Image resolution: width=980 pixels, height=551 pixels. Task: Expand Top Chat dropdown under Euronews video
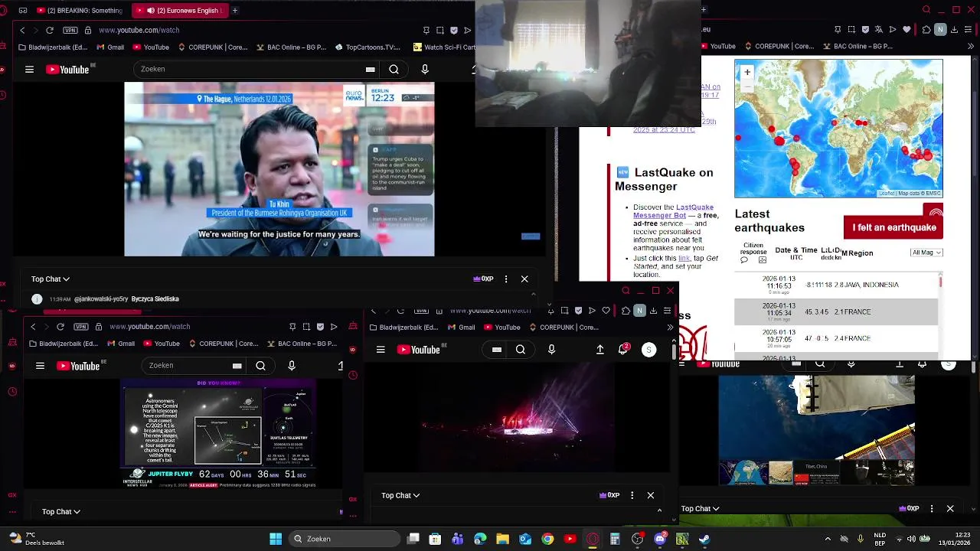(51, 279)
